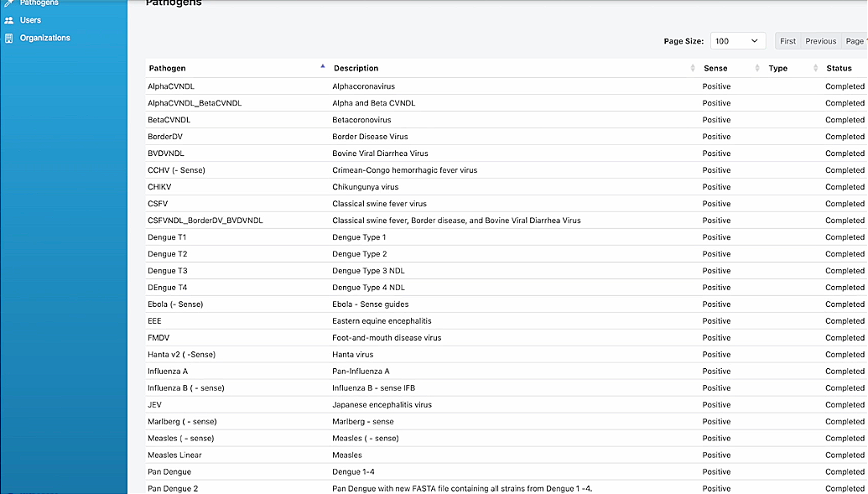Click the Influenza B - sense IFB description
The height and width of the screenshot is (494, 868).
[x=374, y=387]
